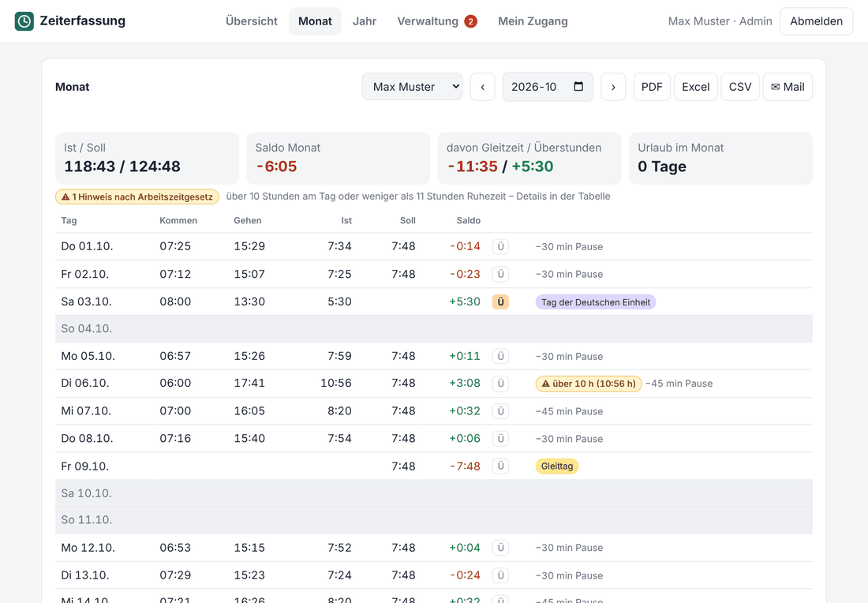Click the über 10 h (10:56 h) warning tag
The image size is (868, 603).
tap(589, 384)
